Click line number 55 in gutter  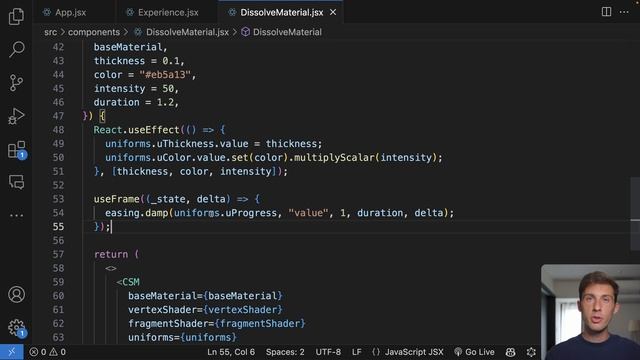pos(58,227)
